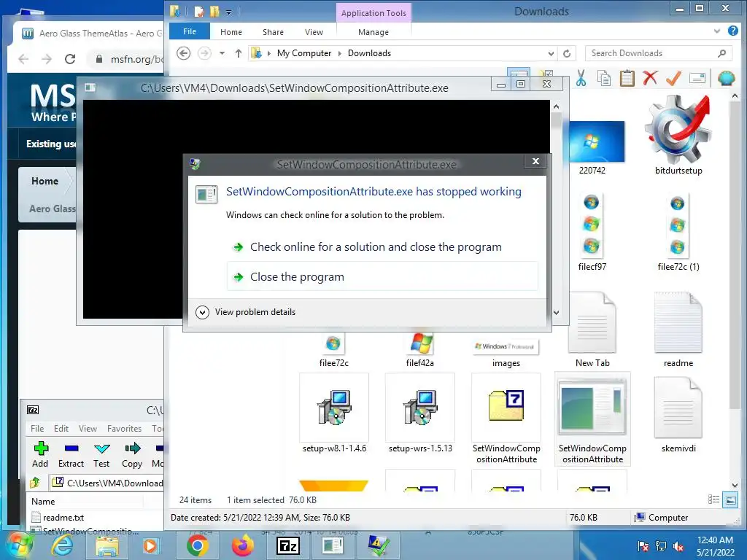
Task: Click the email envelope icon in Explorer toolbar
Action: coord(697,77)
